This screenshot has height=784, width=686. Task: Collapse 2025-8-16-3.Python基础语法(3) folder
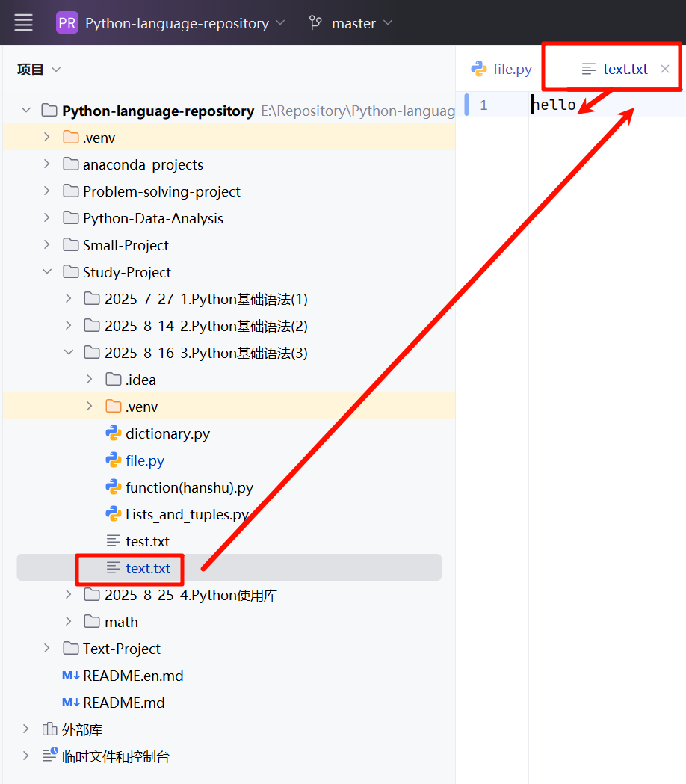tap(69, 353)
